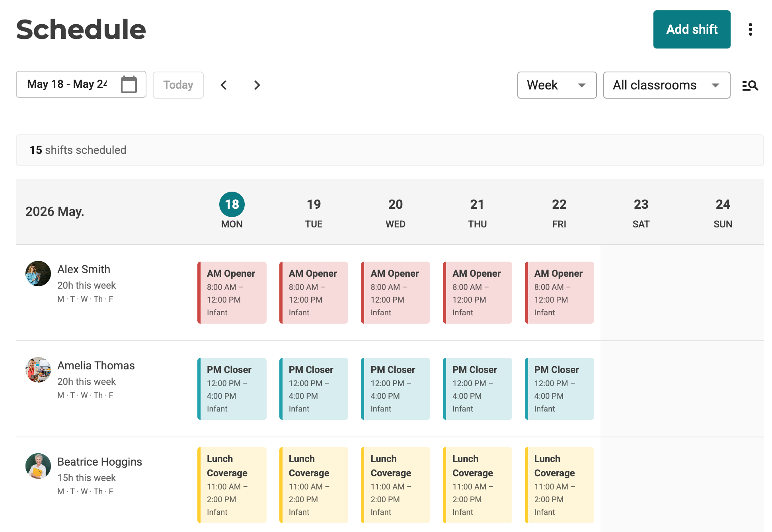
Task: Open Beatrice's Wednesday Lunch Coverage shift
Action: [x=396, y=485]
